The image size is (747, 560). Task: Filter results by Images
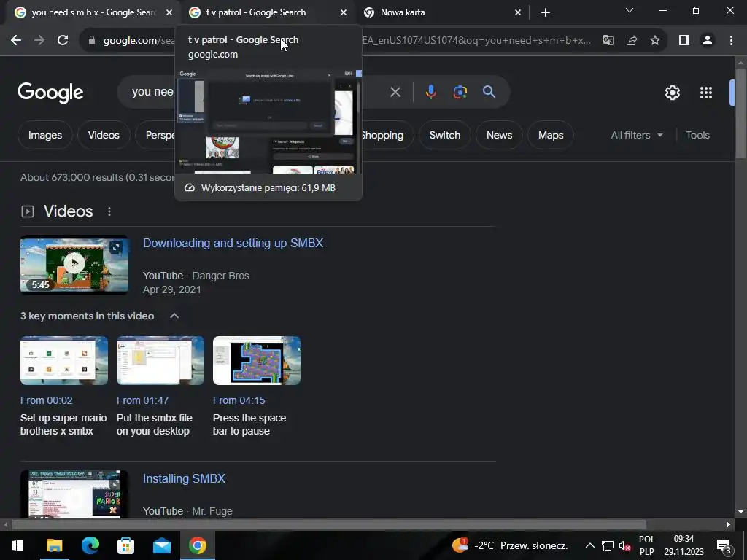pyautogui.click(x=44, y=135)
